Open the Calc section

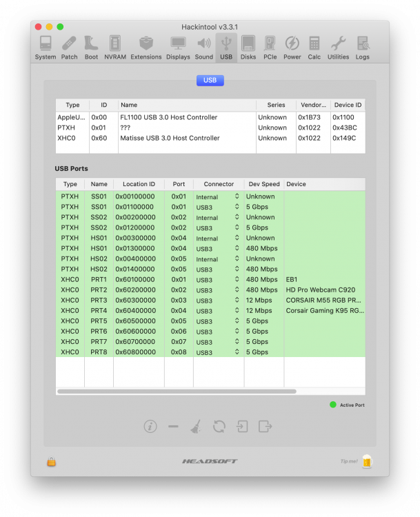point(314,48)
